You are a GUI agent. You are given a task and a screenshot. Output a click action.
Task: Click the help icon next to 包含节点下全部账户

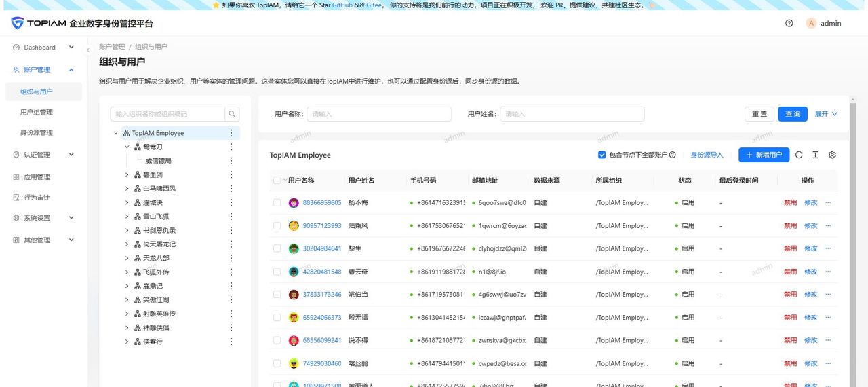pos(673,155)
